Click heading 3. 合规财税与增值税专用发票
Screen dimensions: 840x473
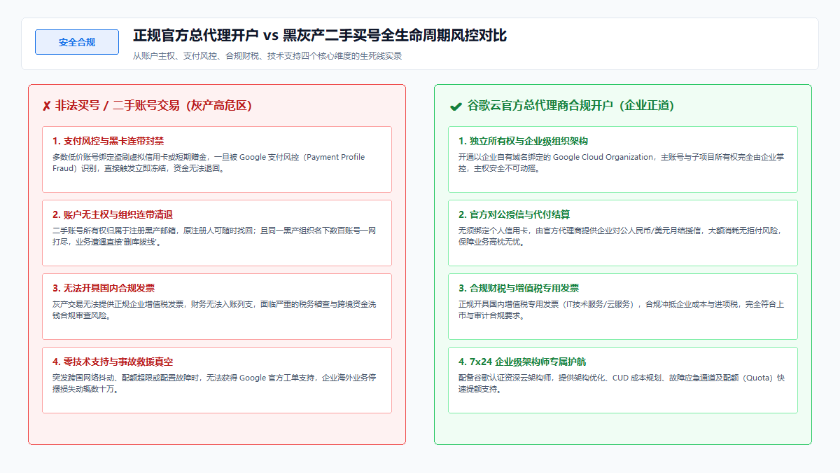pyautogui.click(x=519, y=288)
